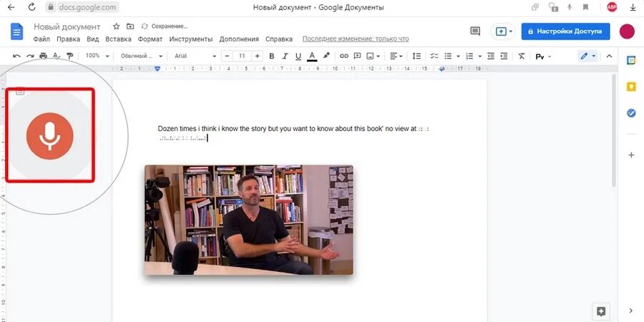Open the text alignment dropdown
Viewport: 644px width, 322px height.
click(x=396, y=56)
